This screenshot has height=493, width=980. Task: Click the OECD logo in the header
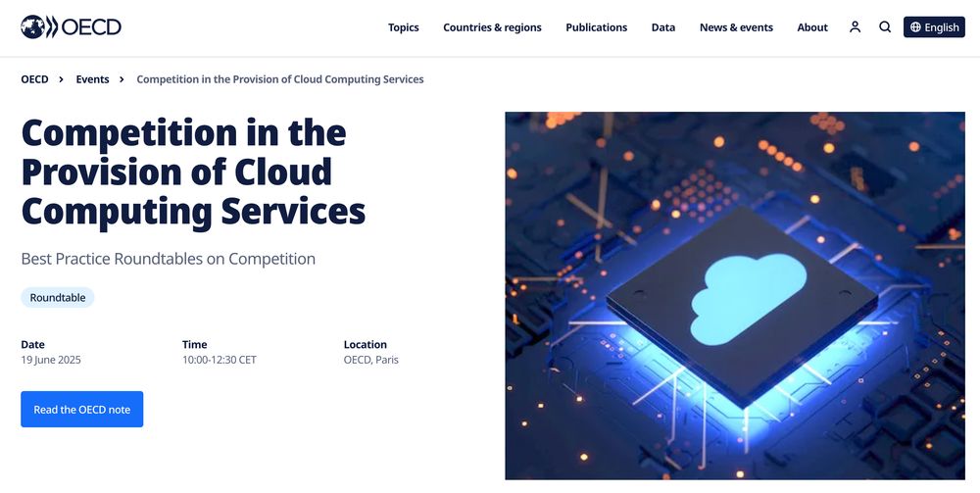pyautogui.click(x=71, y=26)
